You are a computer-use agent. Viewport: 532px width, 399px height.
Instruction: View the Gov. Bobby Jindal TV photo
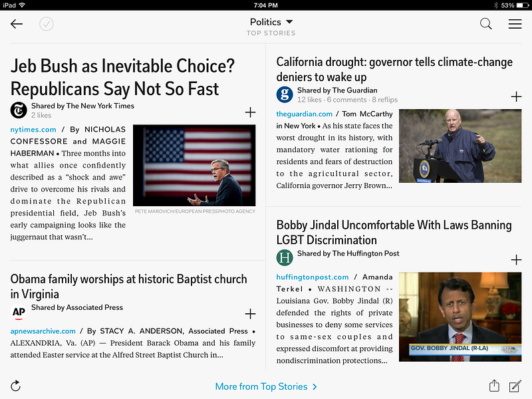click(x=460, y=317)
